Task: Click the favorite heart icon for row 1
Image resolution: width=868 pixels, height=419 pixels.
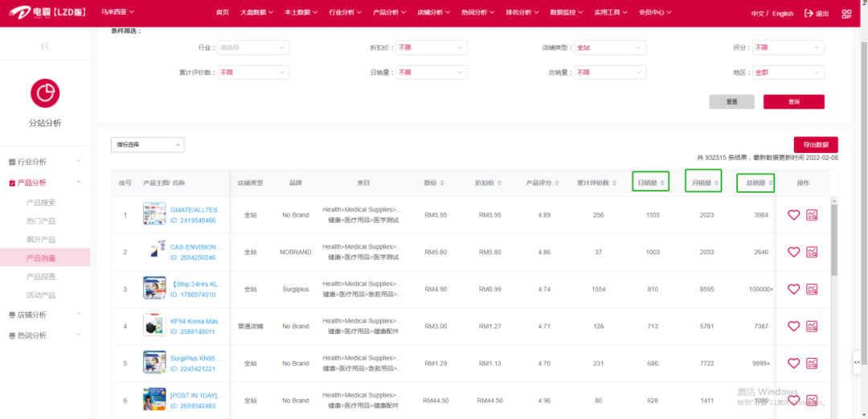Action: (793, 215)
